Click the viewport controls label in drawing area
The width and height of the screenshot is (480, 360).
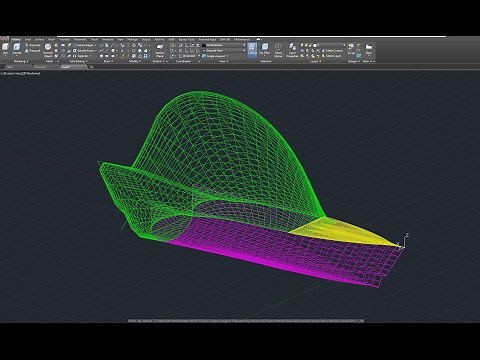click(21, 73)
